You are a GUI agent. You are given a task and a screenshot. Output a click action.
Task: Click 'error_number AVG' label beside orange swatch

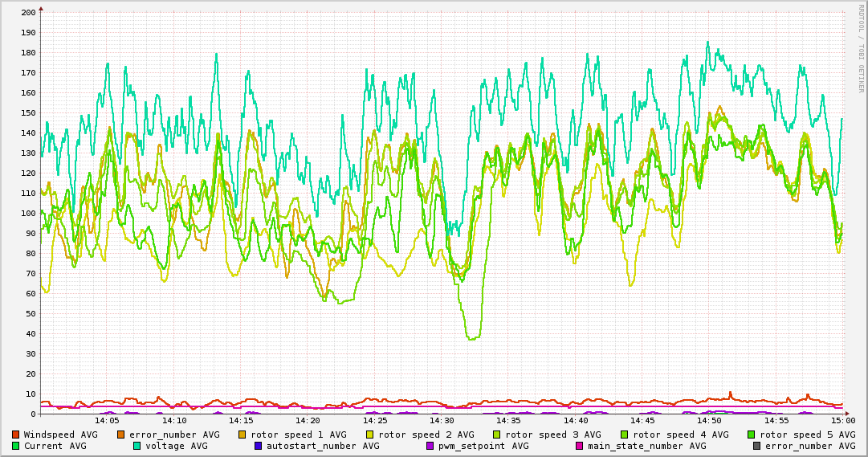[x=174, y=435]
